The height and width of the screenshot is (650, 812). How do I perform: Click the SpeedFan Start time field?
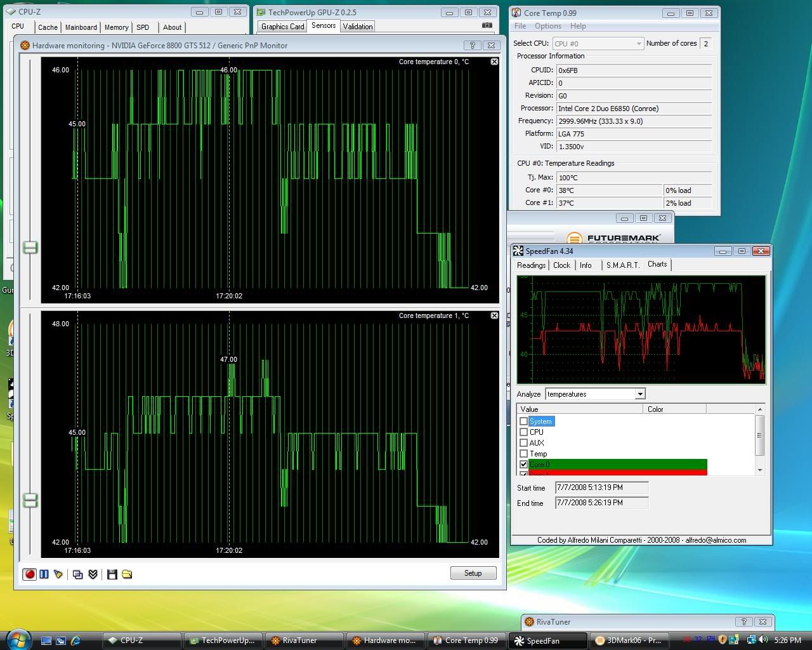[x=601, y=487]
